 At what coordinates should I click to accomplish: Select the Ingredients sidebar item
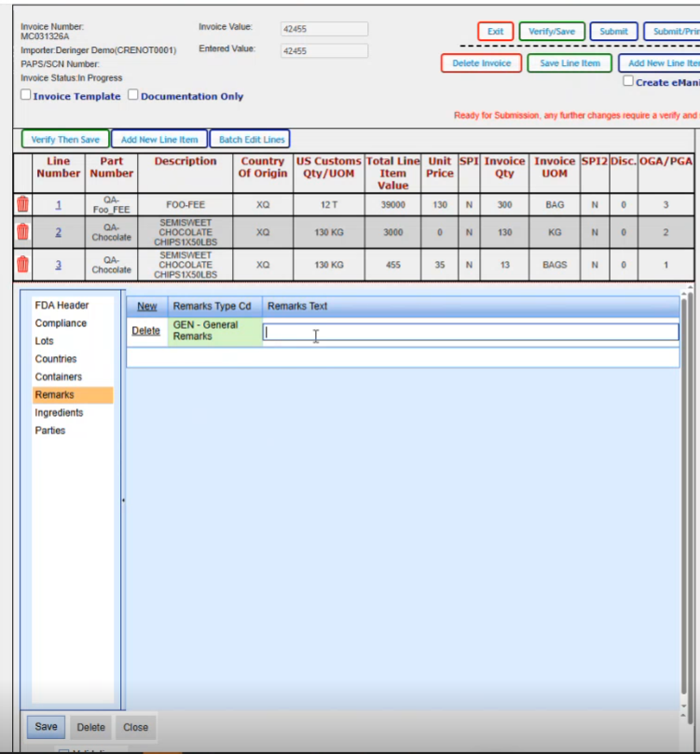(x=59, y=413)
